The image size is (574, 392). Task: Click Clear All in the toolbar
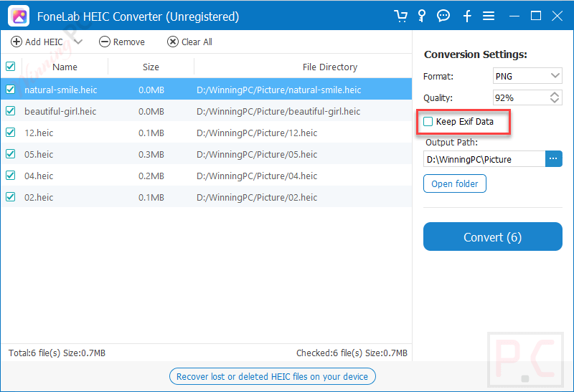point(189,42)
